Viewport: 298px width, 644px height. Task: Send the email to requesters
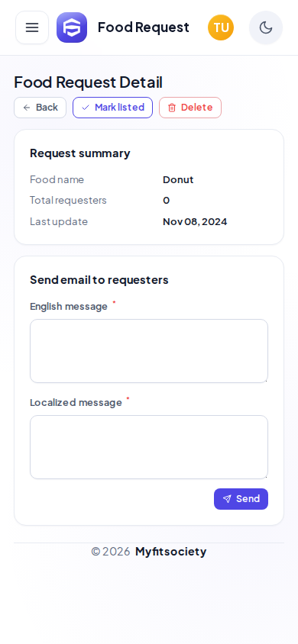[x=241, y=499]
